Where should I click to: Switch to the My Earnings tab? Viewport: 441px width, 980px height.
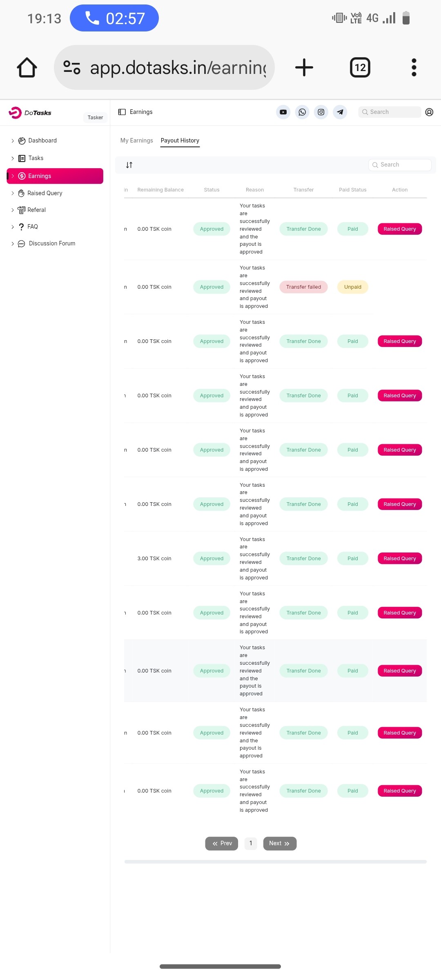(x=136, y=140)
